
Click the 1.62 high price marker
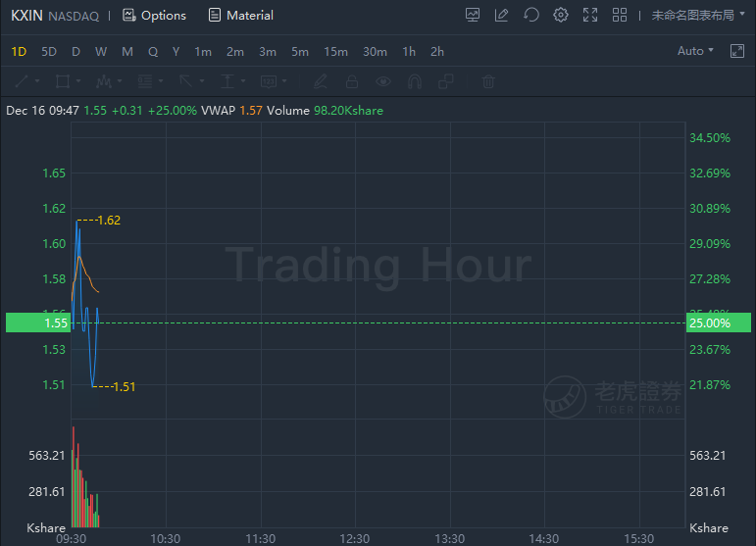[x=109, y=221]
